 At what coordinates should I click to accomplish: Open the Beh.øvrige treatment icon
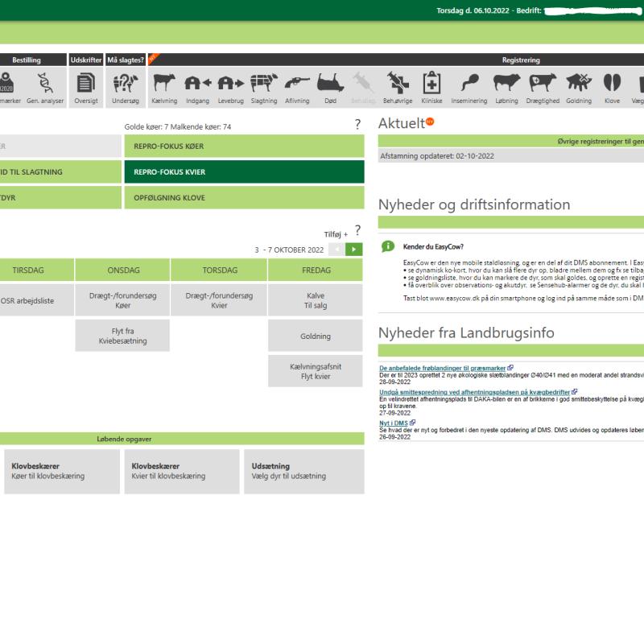[x=398, y=83]
